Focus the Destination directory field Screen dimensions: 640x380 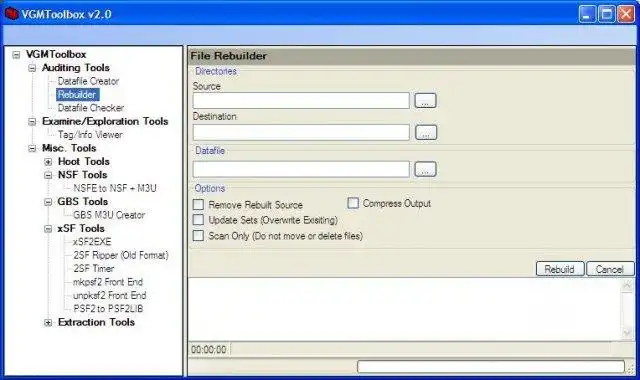tap(301, 132)
